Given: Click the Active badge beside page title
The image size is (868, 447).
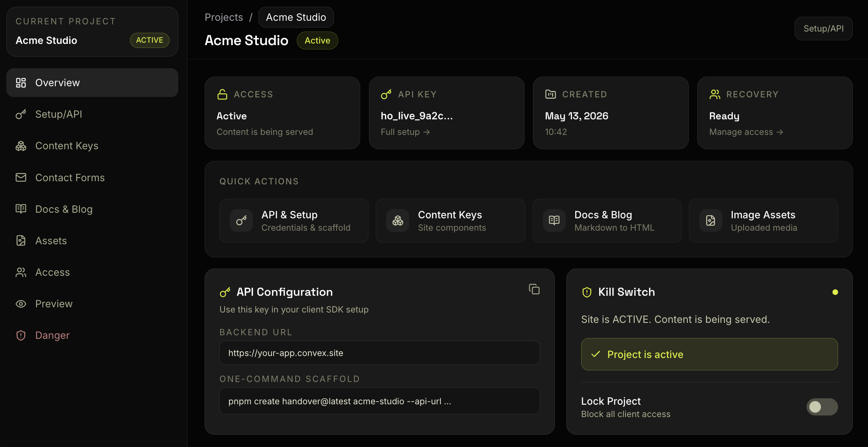Looking at the screenshot, I should tap(317, 40).
